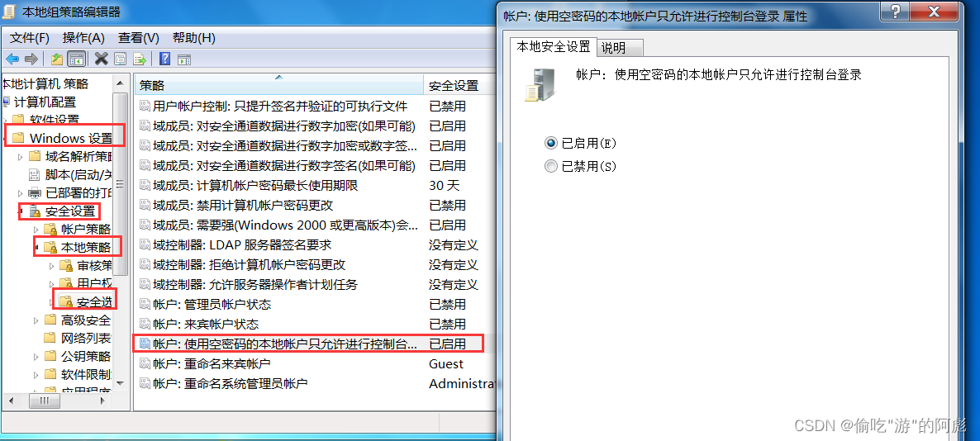Screen dimensions: 980x441
Task: Toggle the Show/Hide action pane icon
Action: click(183, 59)
